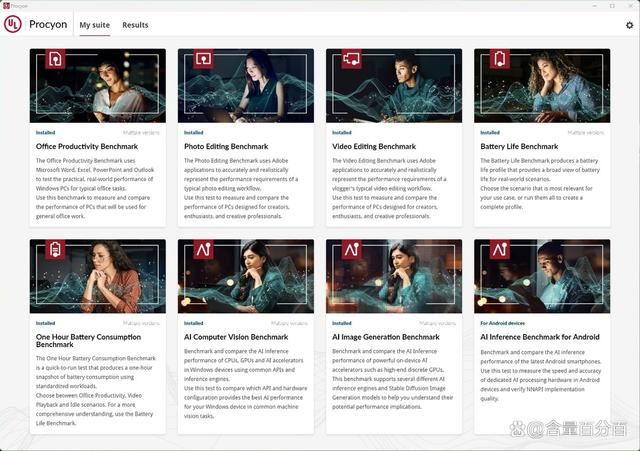Open settings gear icon

[x=629, y=26]
